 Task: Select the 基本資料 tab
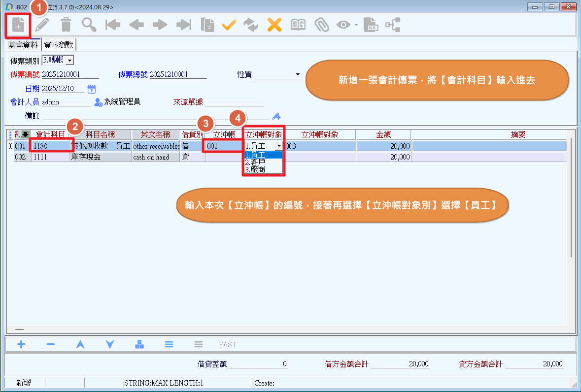pos(23,45)
